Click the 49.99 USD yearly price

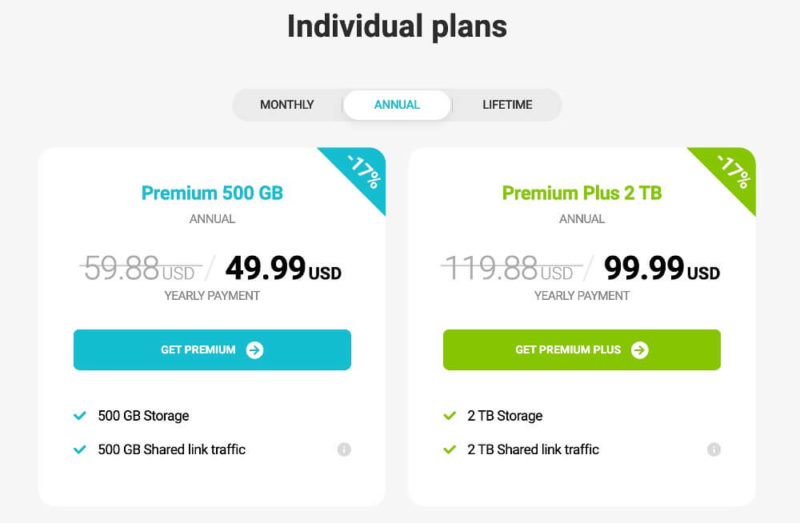[283, 268]
